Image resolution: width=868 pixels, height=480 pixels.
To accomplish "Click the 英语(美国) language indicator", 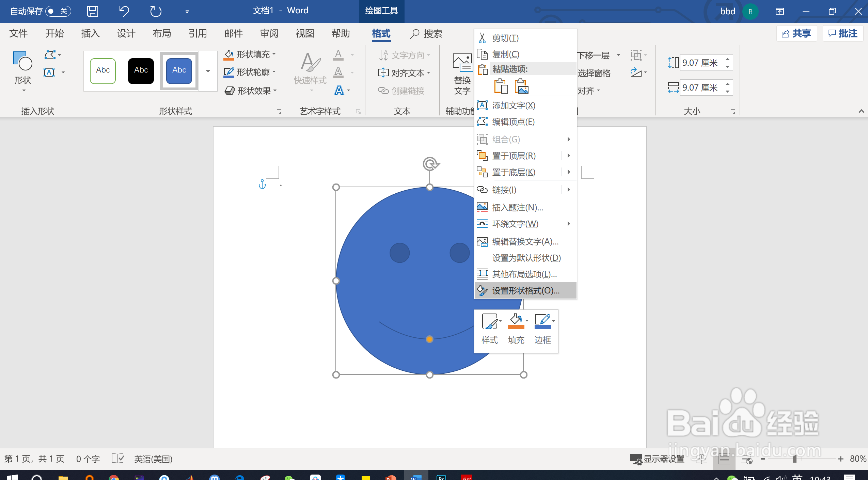I will tap(153, 459).
